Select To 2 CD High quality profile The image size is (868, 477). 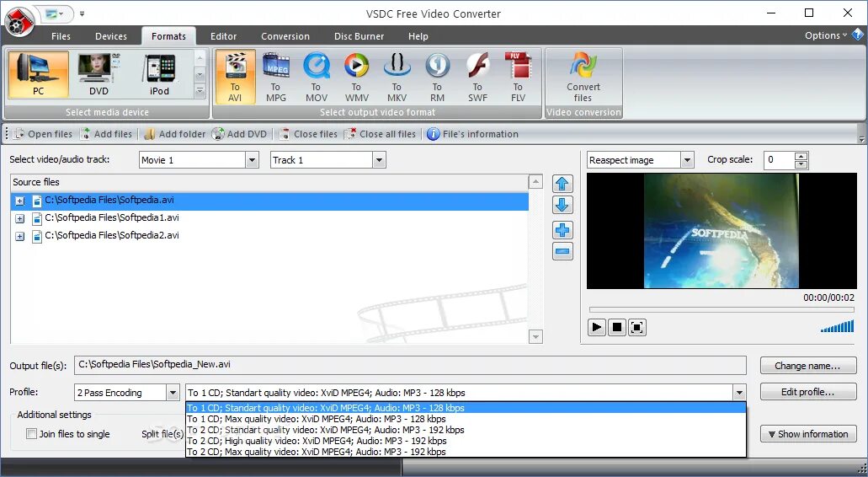pos(466,441)
